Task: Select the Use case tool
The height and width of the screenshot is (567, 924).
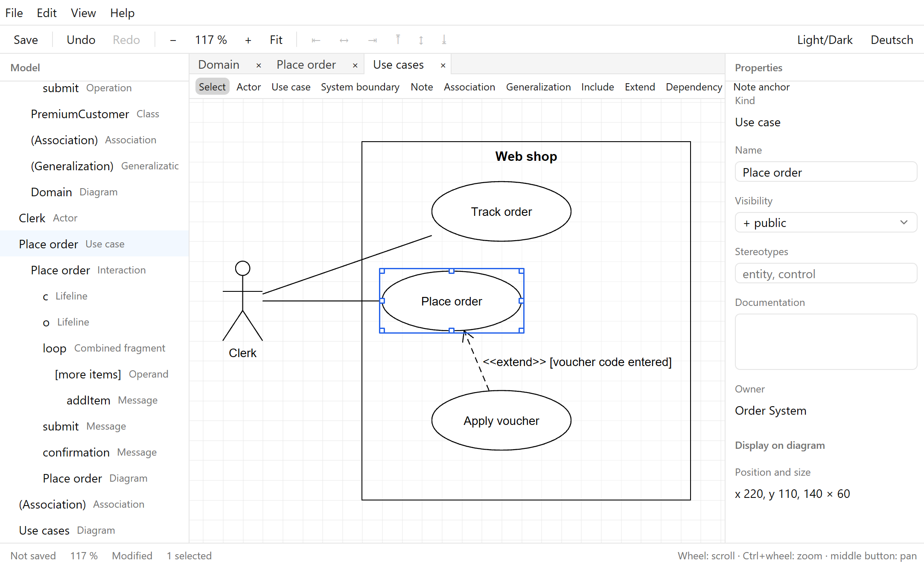Action: coord(291,87)
